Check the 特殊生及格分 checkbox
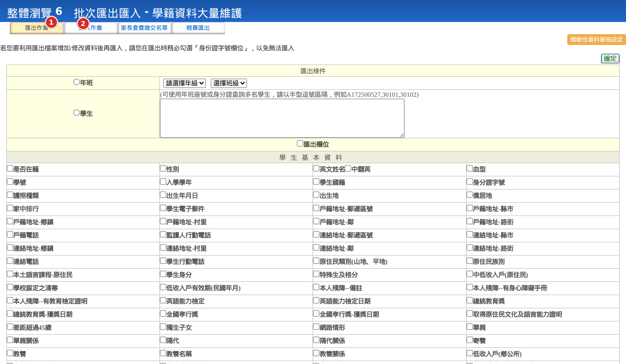This screenshot has width=626, height=364. [316, 274]
